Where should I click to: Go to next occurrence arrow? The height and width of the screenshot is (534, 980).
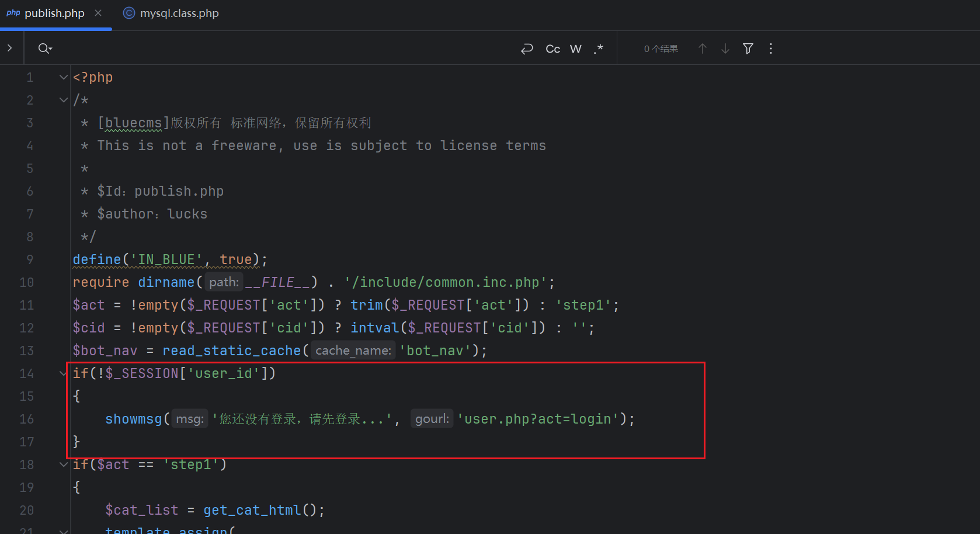725,48
